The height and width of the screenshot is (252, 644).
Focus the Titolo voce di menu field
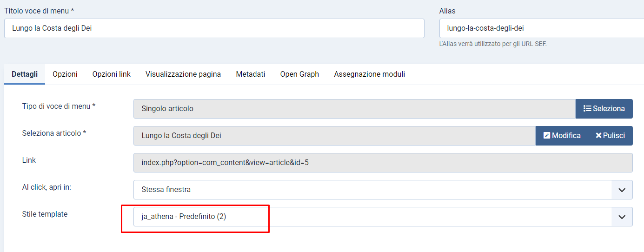[x=214, y=28]
